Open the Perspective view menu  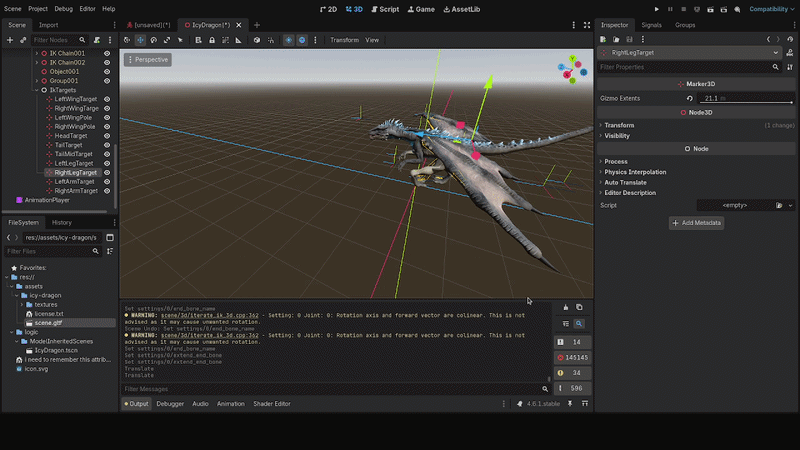point(148,60)
